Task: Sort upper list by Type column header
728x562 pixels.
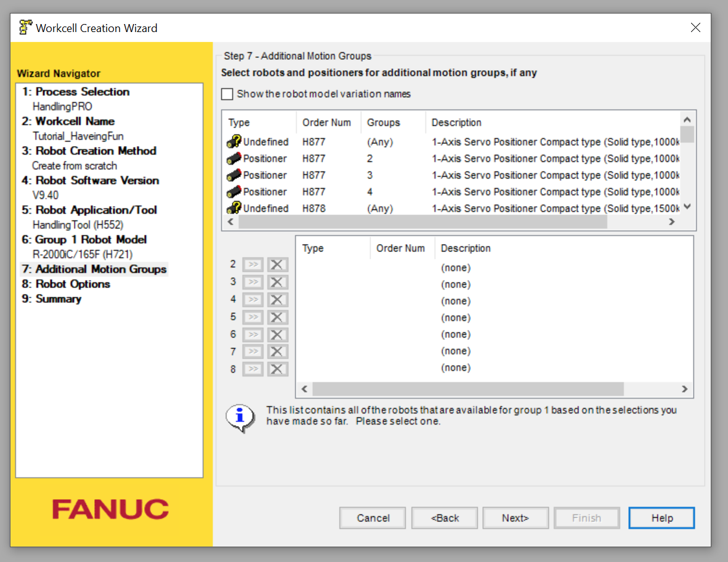Action: (259, 123)
